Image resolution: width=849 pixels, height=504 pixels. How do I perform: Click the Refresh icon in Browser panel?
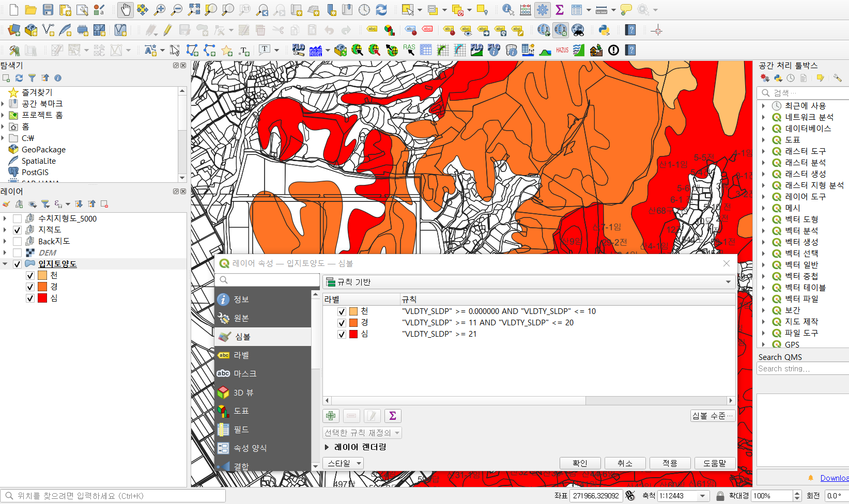click(19, 78)
